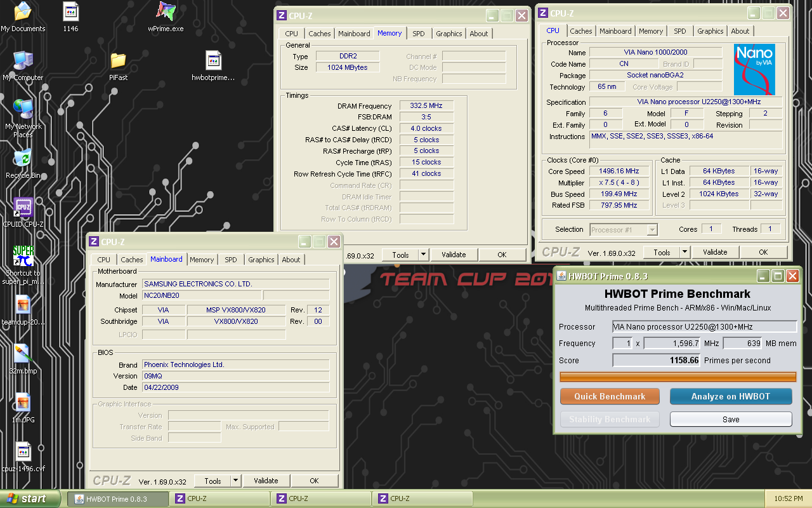Open Caches tab in CPU window

[x=581, y=31]
